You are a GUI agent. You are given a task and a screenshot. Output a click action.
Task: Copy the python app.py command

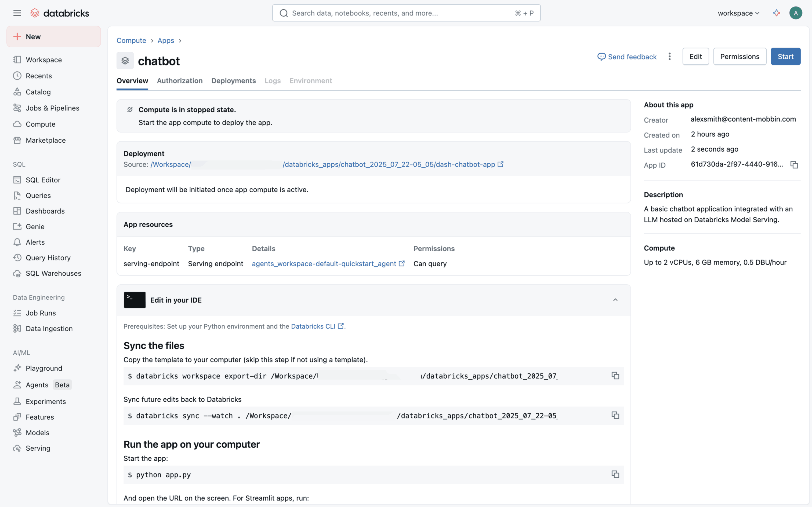[x=615, y=474]
